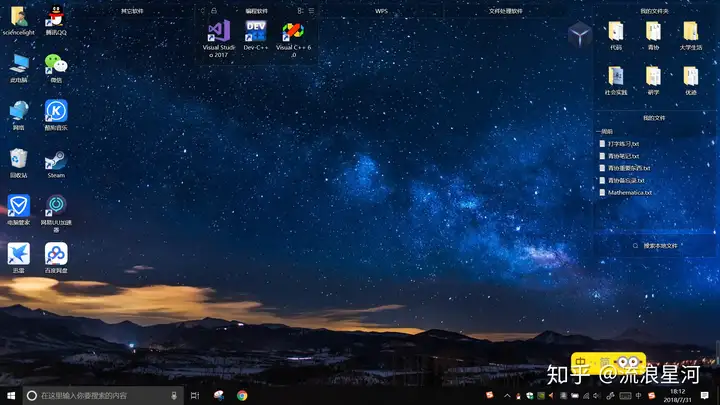Open the Recycle Bin (回收站)
Viewport: 720px width, 405px height.
click(x=18, y=160)
